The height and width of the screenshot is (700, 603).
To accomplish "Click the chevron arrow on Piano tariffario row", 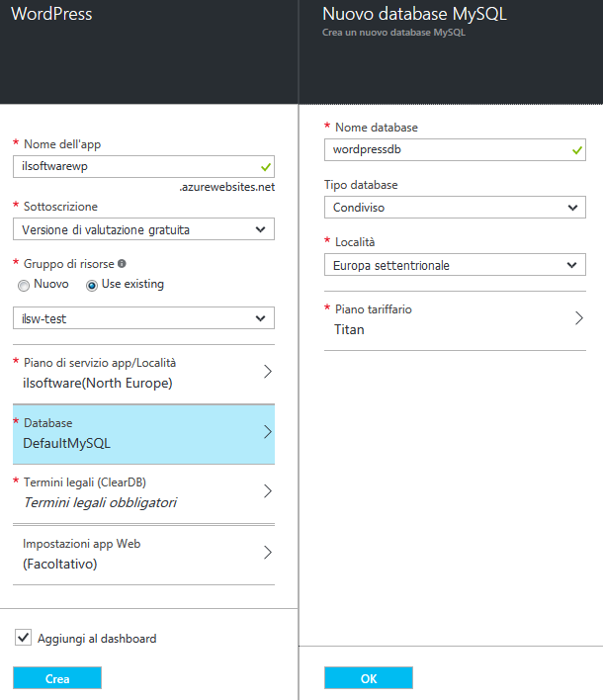I will (x=578, y=318).
